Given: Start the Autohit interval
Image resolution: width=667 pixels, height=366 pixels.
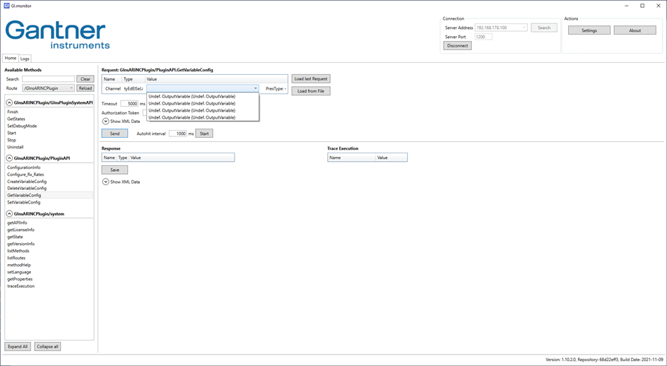Looking at the screenshot, I should 204,134.
